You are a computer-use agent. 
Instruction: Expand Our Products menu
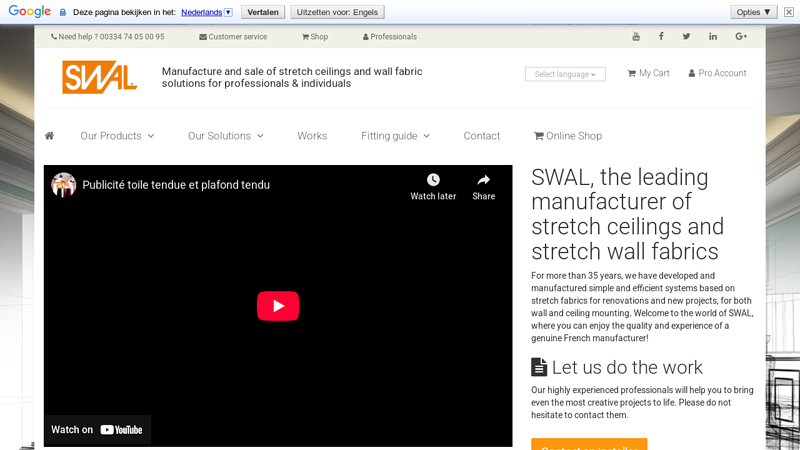click(117, 136)
